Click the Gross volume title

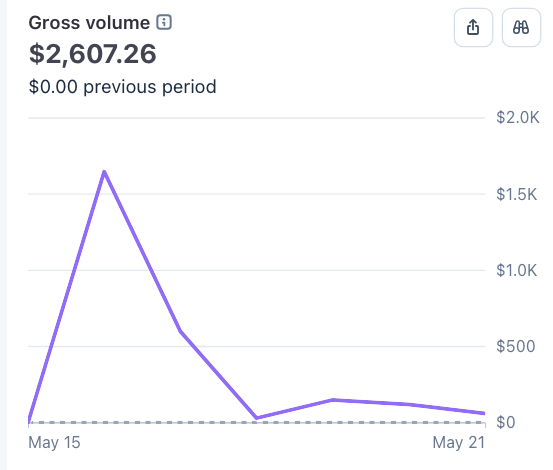click(89, 23)
